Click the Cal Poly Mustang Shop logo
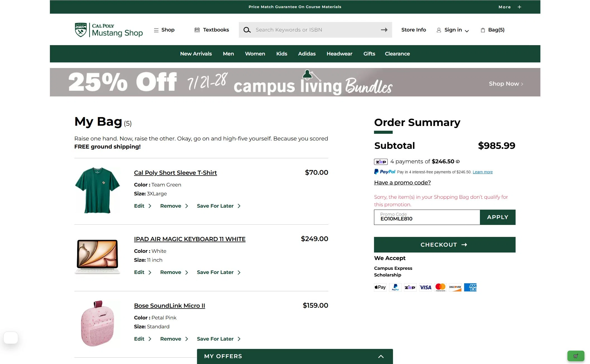Screen dimensions: 590x364 (109, 30)
